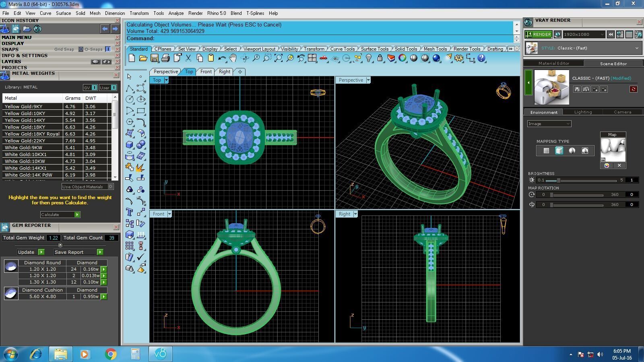This screenshot has width=644, height=362.
Task: Open the Perspective viewport dropdown arrow
Action: (368, 80)
